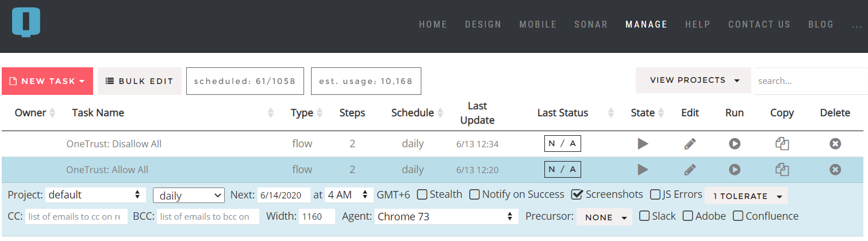The image size is (868, 241).
Task: Click N / A status for Disallow All
Action: pos(563,144)
